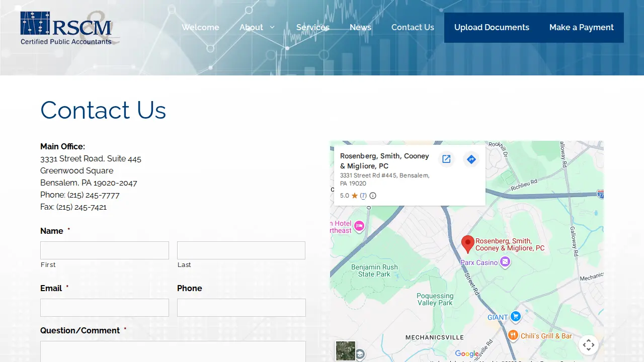Click the "Contact Us" page heading
644x362 pixels.
pyautogui.click(x=103, y=110)
